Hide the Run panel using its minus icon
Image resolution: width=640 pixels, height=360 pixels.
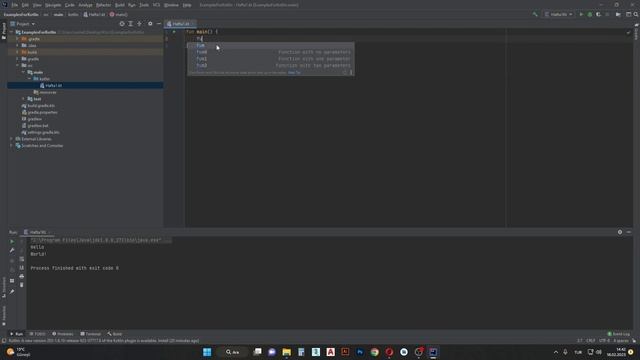click(629, 232)
